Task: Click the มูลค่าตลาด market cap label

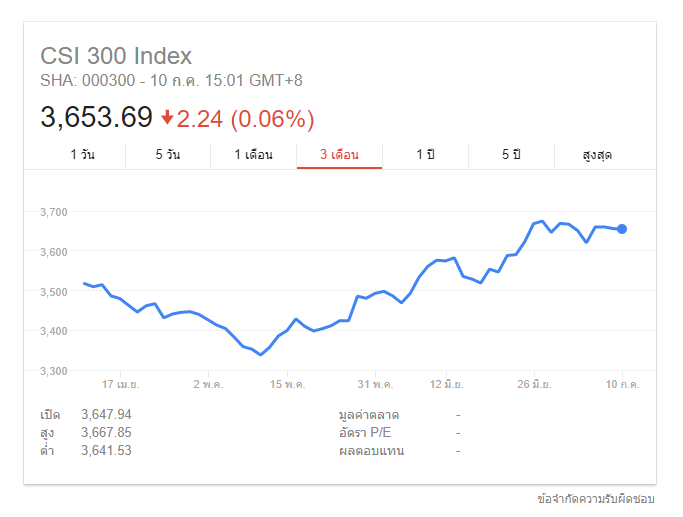Action: point(369,414)
